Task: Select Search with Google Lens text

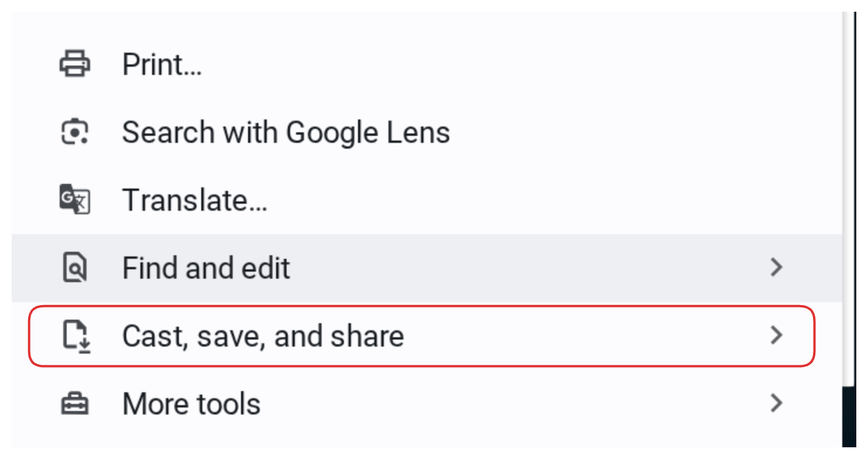Action: (285, 132)
